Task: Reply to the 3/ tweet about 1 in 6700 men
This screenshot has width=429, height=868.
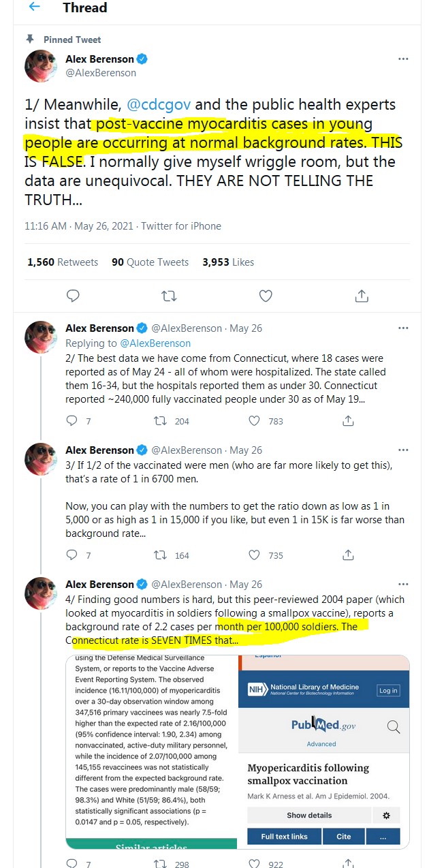Action: coord(71,555)
